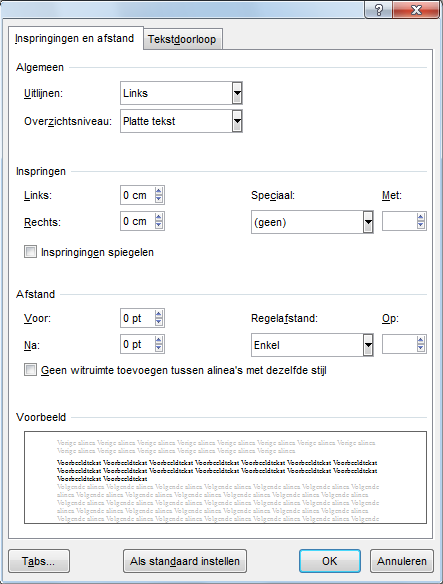Open the Uitlijnen dropdown
This screenshot has height=584, width=443.
pos(237,93)
